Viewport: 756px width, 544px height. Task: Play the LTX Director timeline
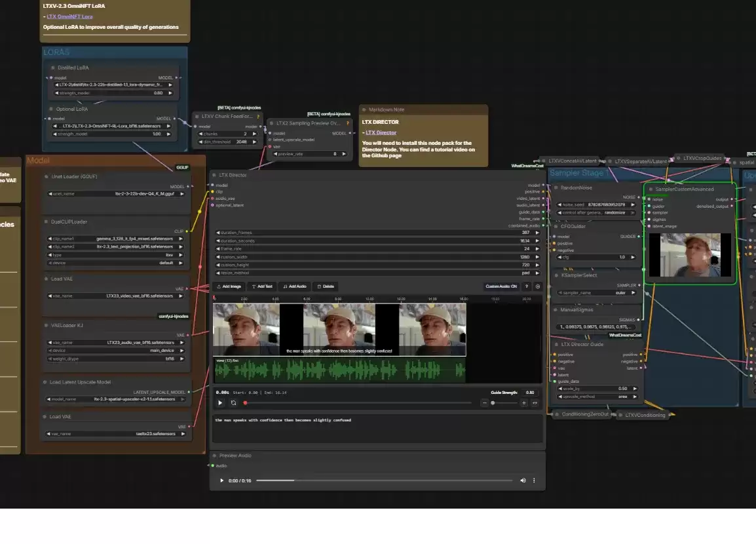(x=220, y=402)
